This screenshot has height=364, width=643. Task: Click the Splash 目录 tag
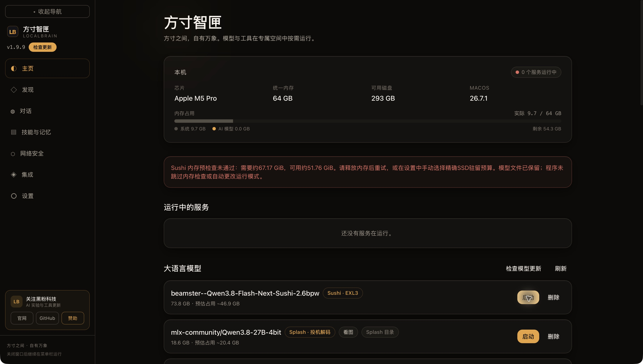380,332
